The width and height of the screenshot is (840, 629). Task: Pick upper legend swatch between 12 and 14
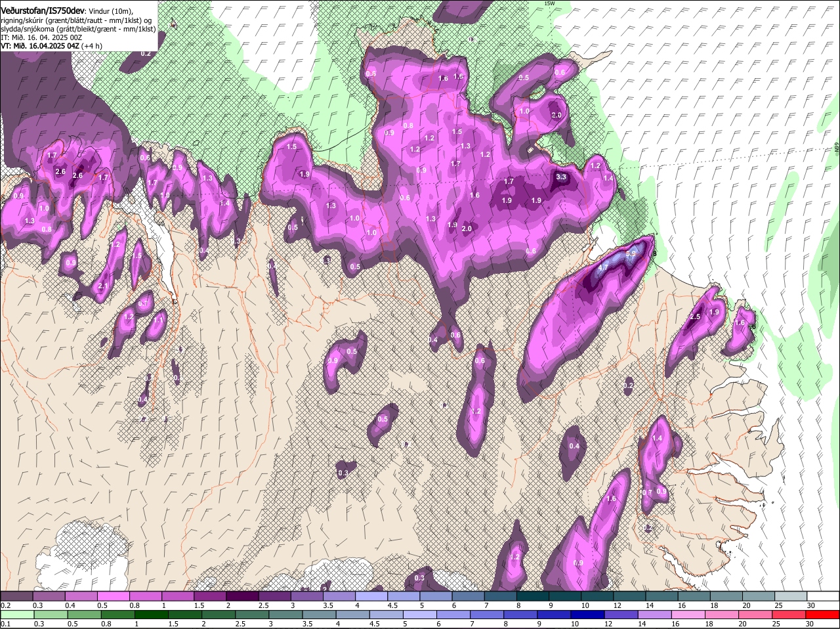tap(629, 596)
